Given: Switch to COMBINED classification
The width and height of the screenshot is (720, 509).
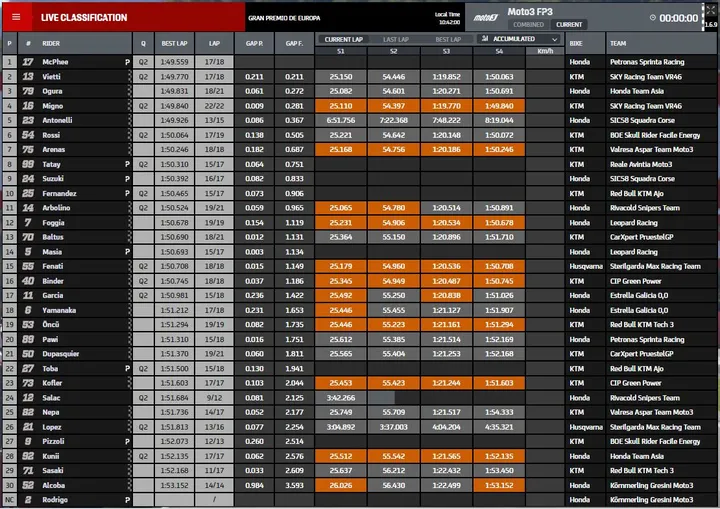Looking at the screenshot, I should point(529,25).
